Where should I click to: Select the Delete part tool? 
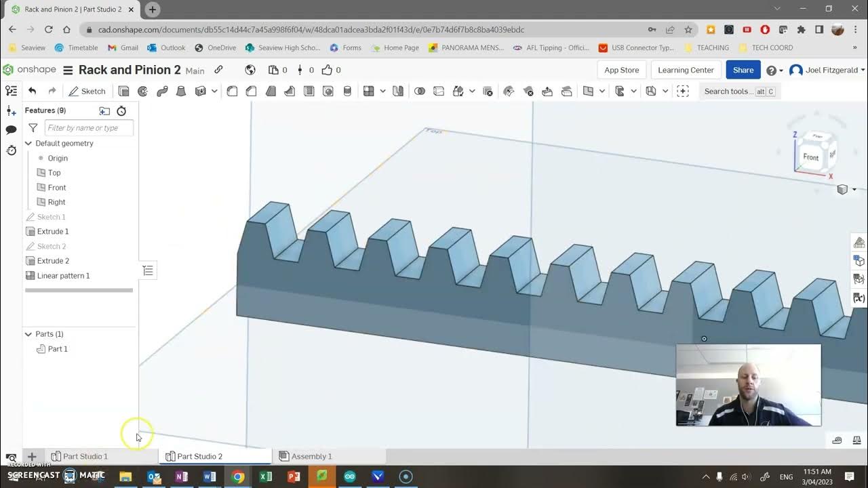coord(488,91)
